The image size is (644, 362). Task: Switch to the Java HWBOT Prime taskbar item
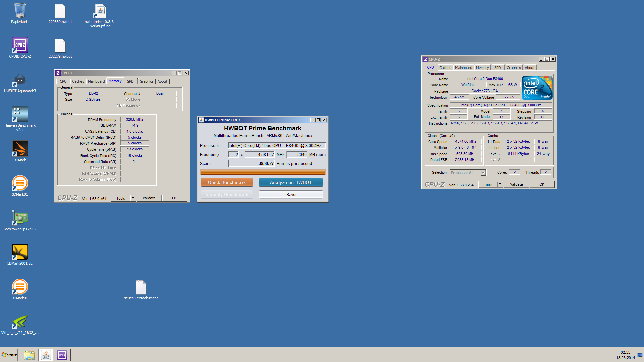click(x=46, y=355)
